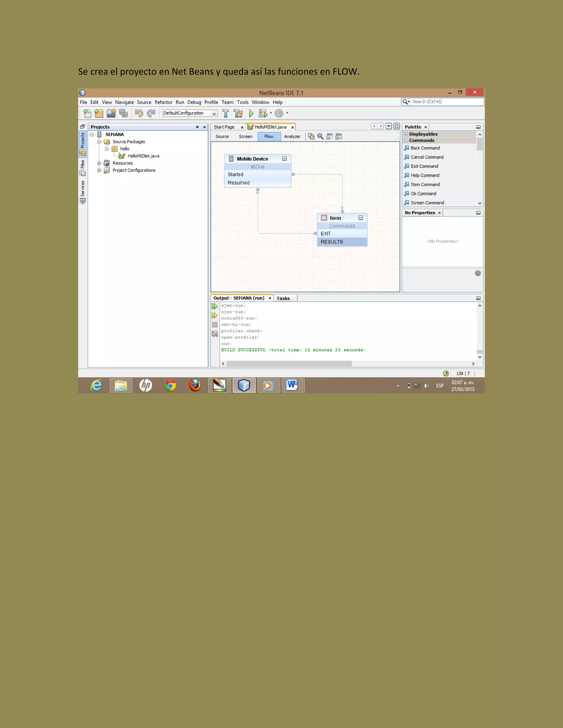
Task: Maximize the editor window button
Action: pyautogui.click(x=397, y=126)
